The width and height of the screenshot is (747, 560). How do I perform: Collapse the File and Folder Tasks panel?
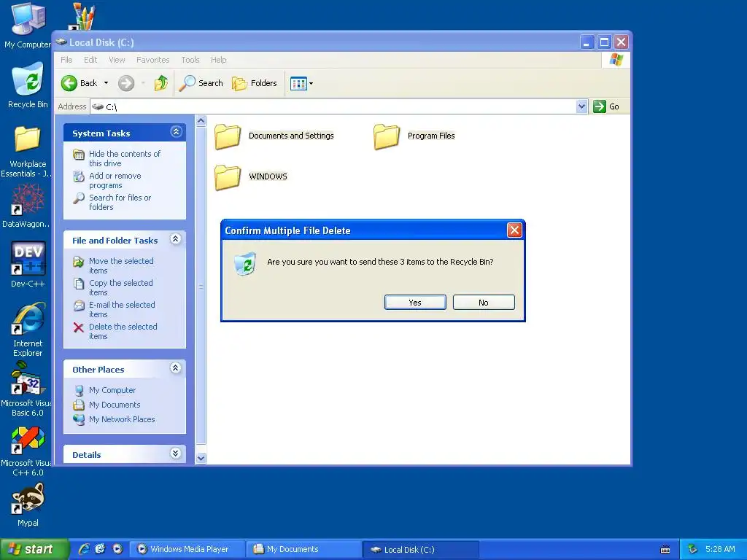(x=175, y=239)
